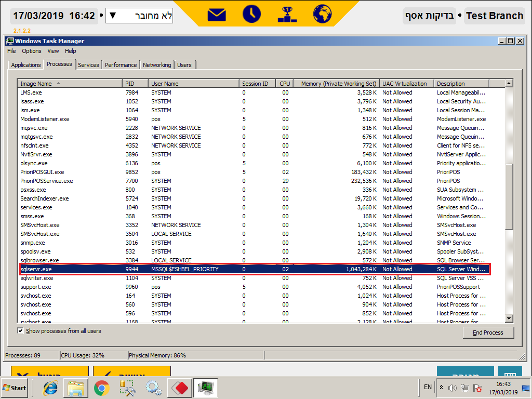Open Internet Explorer from the taskbar
Screen dimensions: 532x399
pos(50,388)
